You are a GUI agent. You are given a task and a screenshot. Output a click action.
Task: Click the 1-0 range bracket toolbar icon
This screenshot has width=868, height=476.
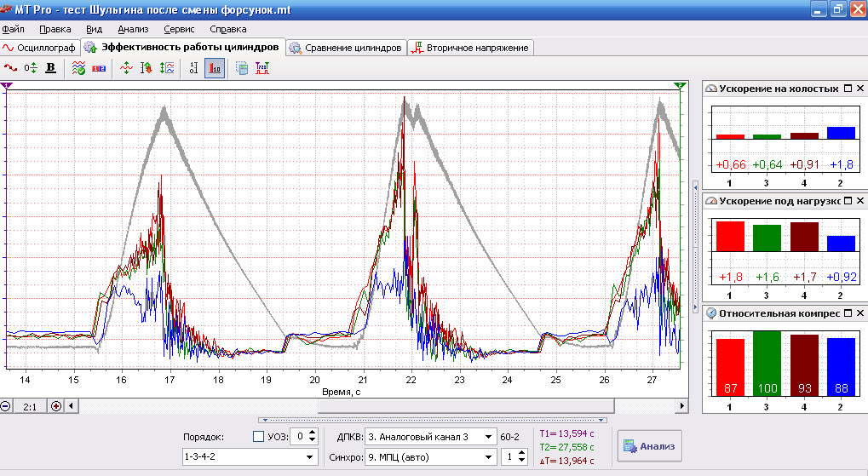click(x=193, y=68)
